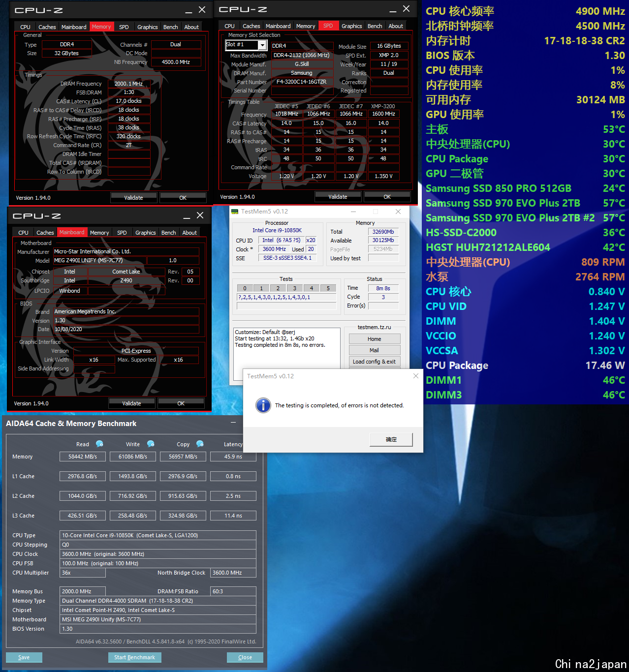Click the Row Refresh Cycle Time value 320 clocks
The width and height of the screenshot is (629, 672).
point(129,137)
